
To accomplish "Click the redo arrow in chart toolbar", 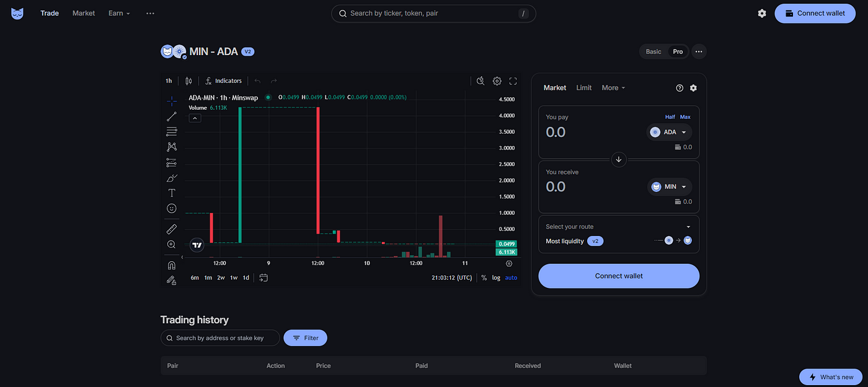I will point(273,81).
